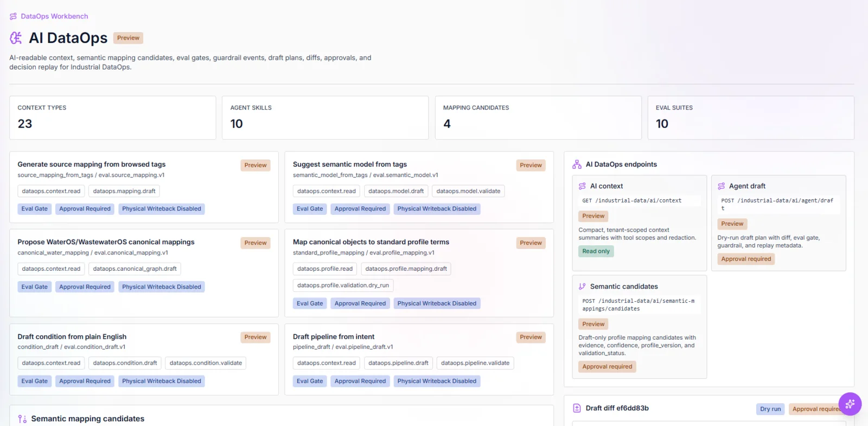This screenshot has height=426, width=868.
Task: Click the Dry run badge on Draft diff
Action: pos(770,409)
